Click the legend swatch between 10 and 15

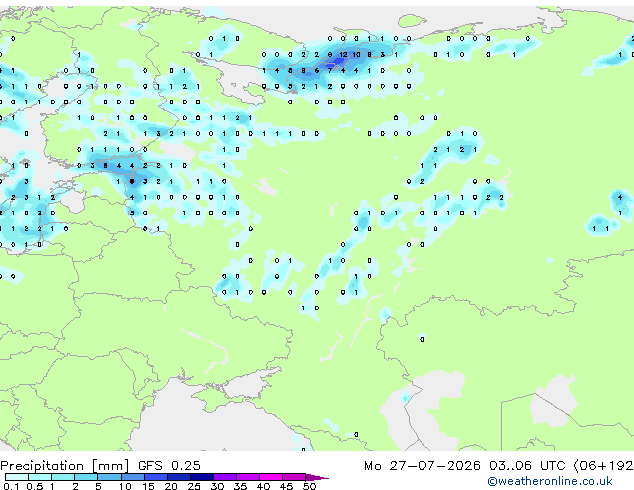132,477
